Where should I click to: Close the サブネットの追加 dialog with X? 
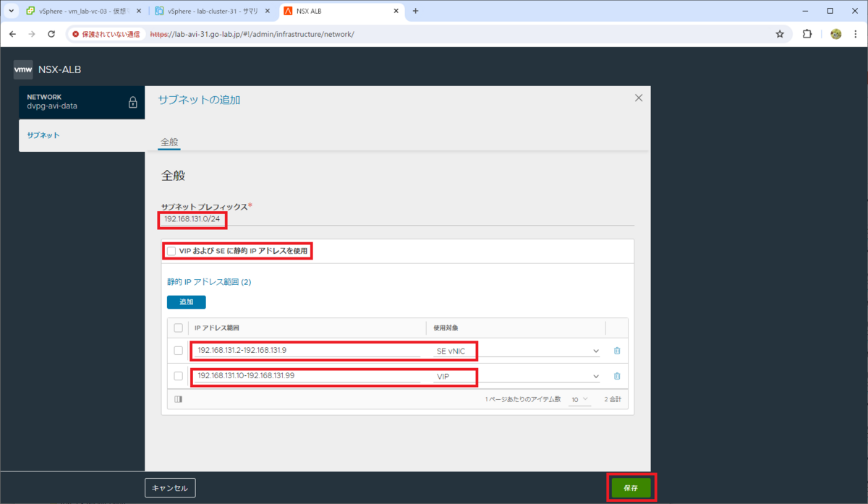(x=638, y=98)
